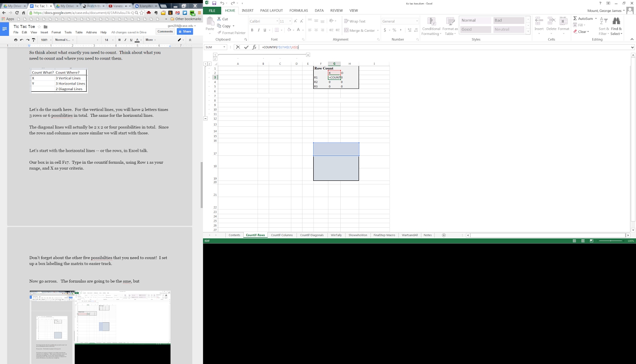Click the blue Share button
Image resolution: width=636 pixels, height=364 pixels.
coord(185,31)
